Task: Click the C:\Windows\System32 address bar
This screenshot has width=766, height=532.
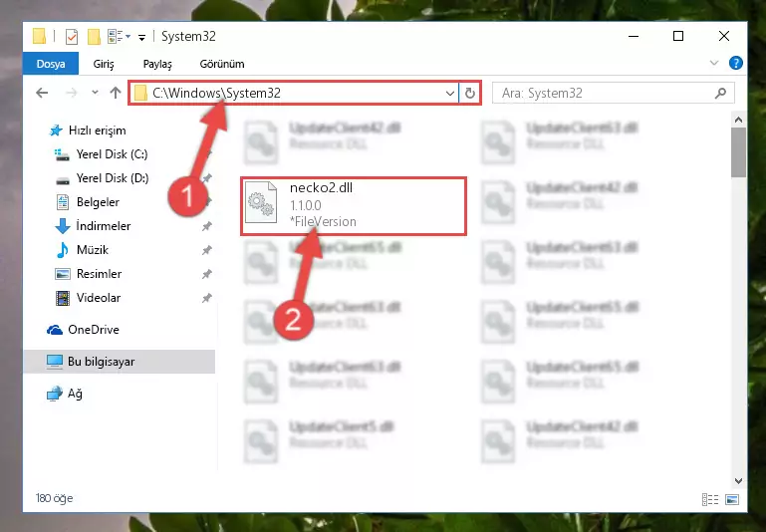Action: pyautogui.click(x=295, y=93)
